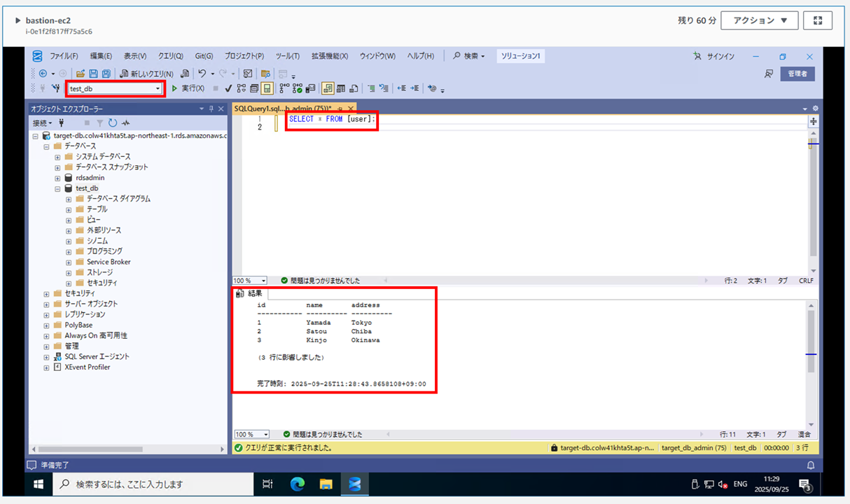
Task: Click the 新しいクエリ(N) button
Action: pyautogui.click(x=146, y=73)
